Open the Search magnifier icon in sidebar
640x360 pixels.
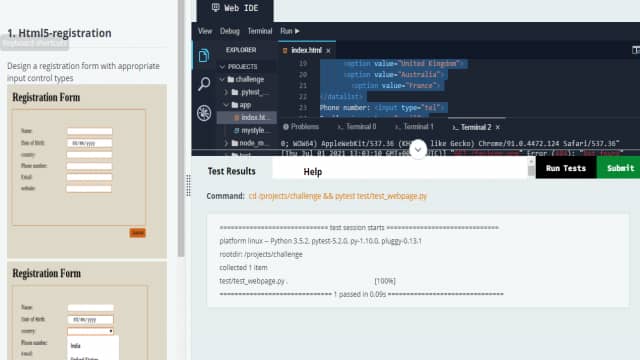(x=204, y=84)
